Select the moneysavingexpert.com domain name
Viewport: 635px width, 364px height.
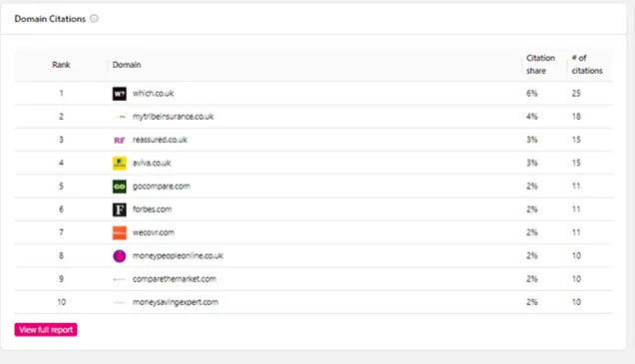(176, 302)
